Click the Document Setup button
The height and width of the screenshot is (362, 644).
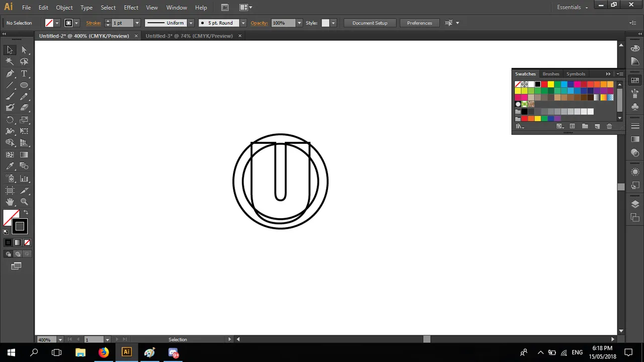(x=370, y=23)
